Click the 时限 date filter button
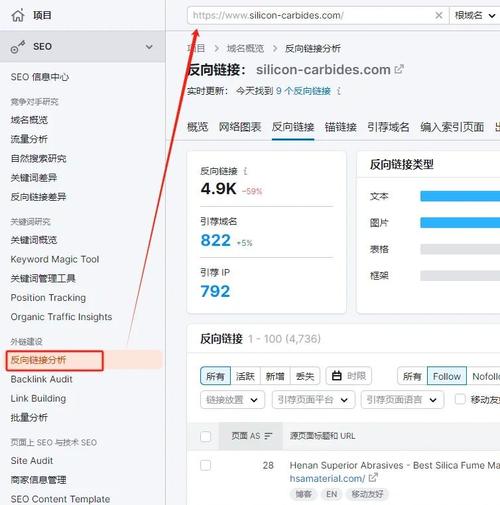500x505 pixels. (349, 376)
